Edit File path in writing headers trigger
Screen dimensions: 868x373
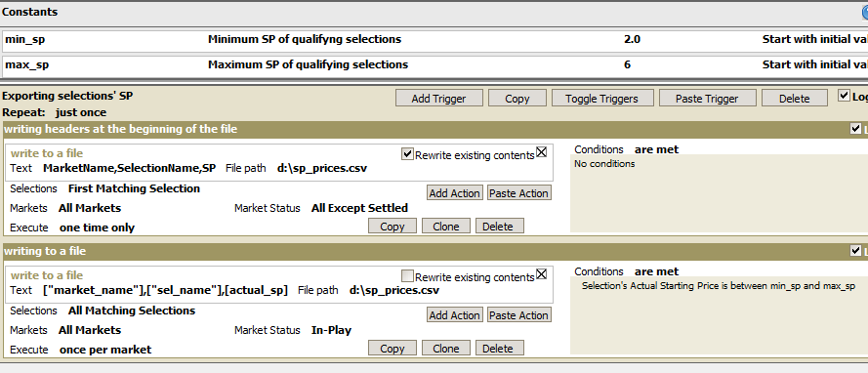(x=321, y=168)
